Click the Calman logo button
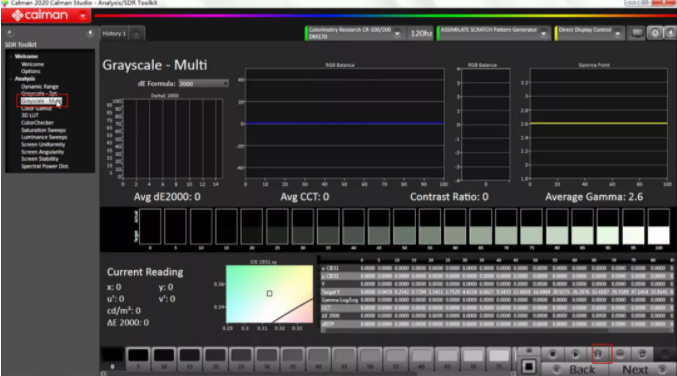 (x=40, y=16)
